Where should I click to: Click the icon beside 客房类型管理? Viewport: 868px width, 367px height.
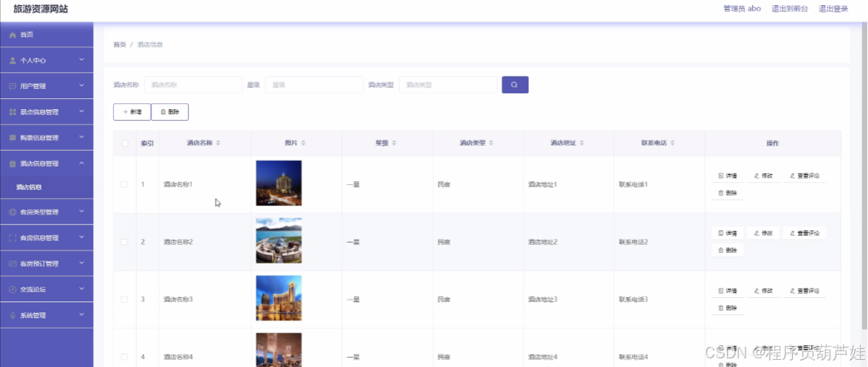pos(12,212)
